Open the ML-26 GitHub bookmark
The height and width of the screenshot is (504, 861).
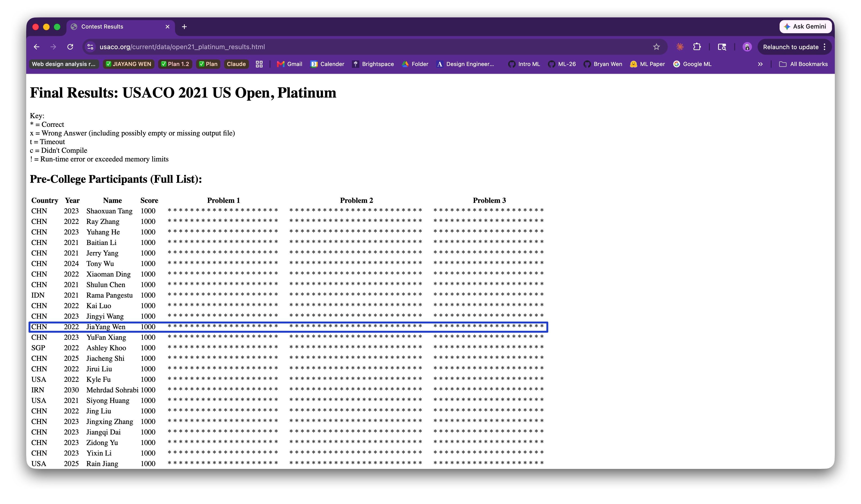tap(562, 64)
